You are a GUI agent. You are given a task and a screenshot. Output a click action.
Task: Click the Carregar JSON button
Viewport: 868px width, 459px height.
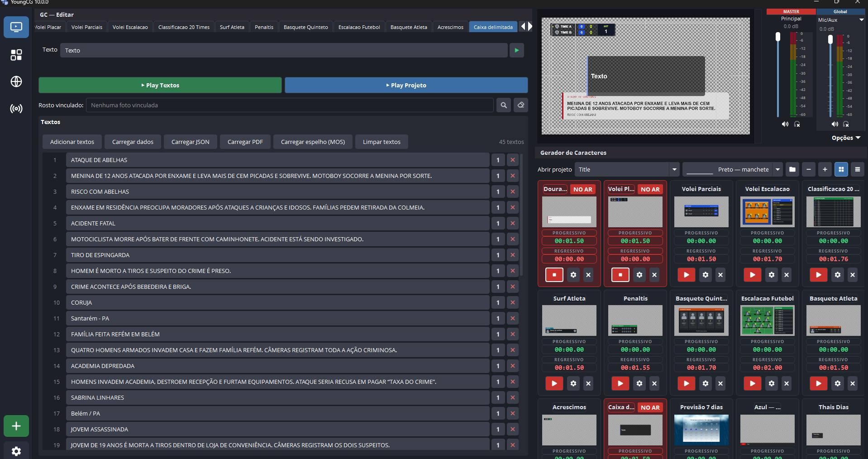(x=191, y=142)
